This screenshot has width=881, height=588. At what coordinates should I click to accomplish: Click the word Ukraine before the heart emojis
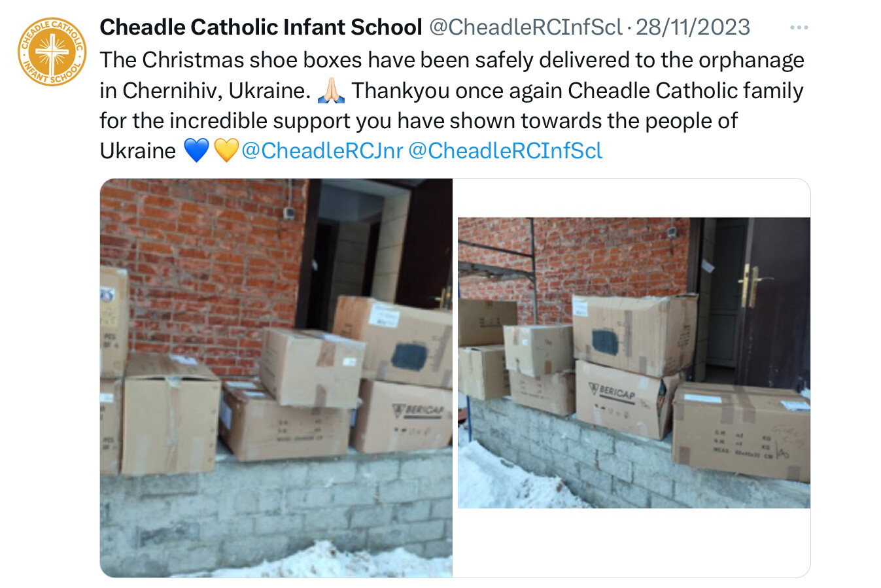[138, 150]
